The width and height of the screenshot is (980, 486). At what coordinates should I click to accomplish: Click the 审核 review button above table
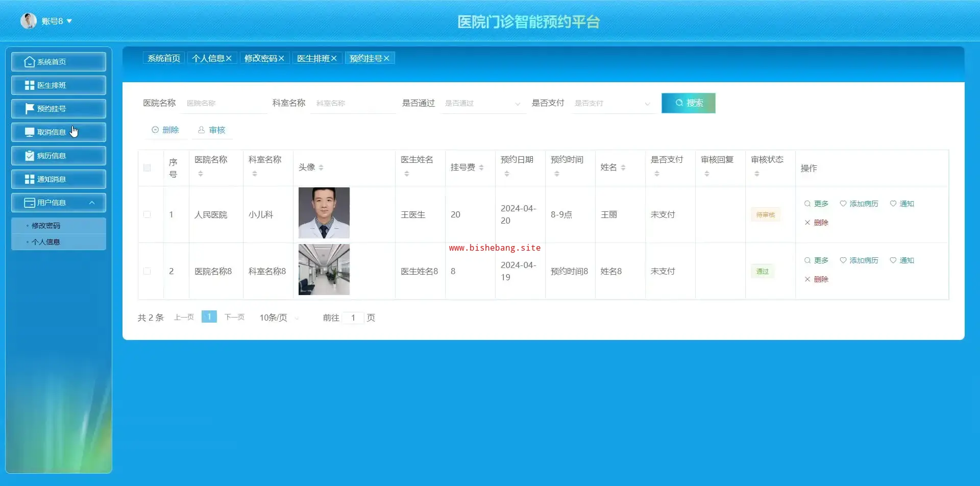pyautogui.click(x=212, y=130)
